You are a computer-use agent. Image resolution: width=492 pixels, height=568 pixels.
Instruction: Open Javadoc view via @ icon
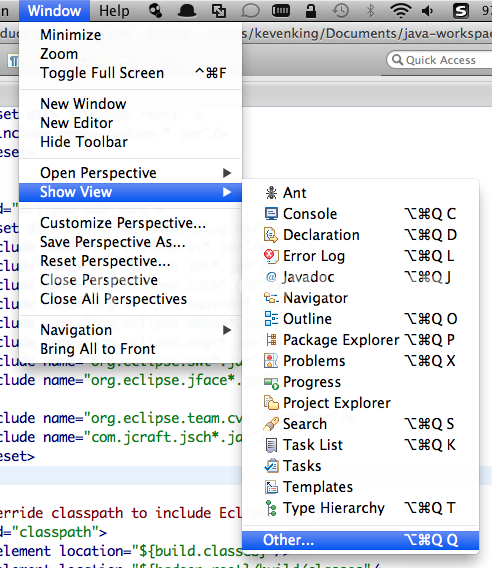271,277
